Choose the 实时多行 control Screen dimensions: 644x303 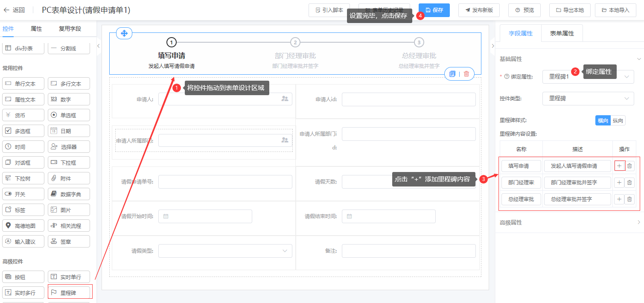[x=23, y=293]
